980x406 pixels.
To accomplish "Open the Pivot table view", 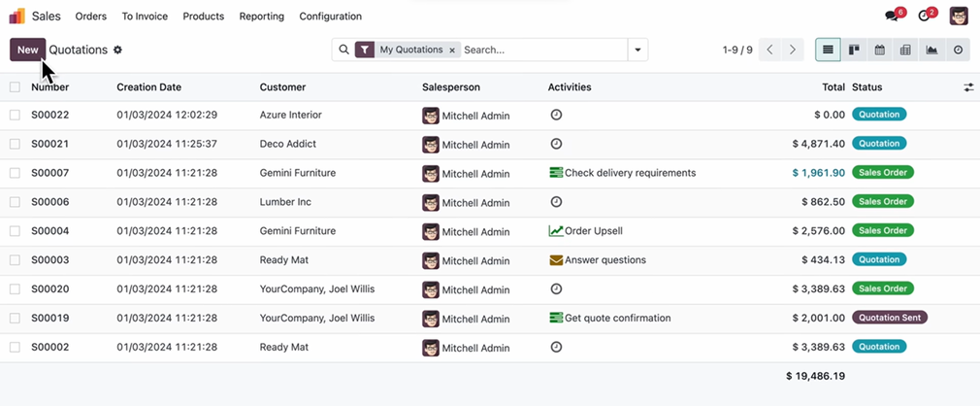I will [905, 50].
